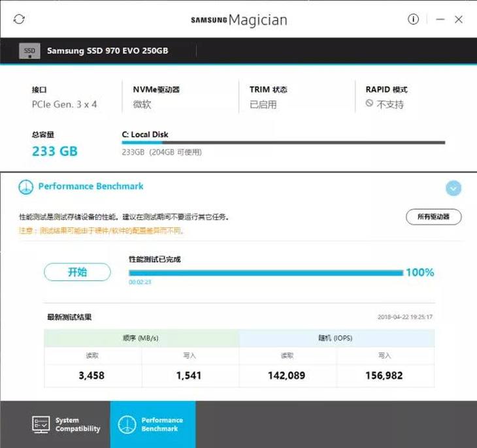This screenshot has height=448, width=477.
Task: Click the 性能测试已完成 status text
Action: point(155,259)
